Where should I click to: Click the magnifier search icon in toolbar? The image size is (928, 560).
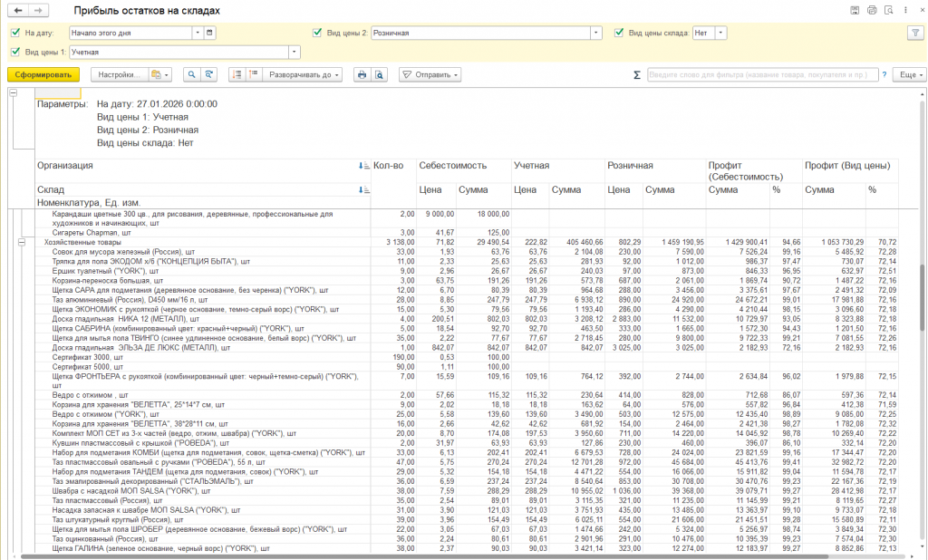[x=192, y=74]
